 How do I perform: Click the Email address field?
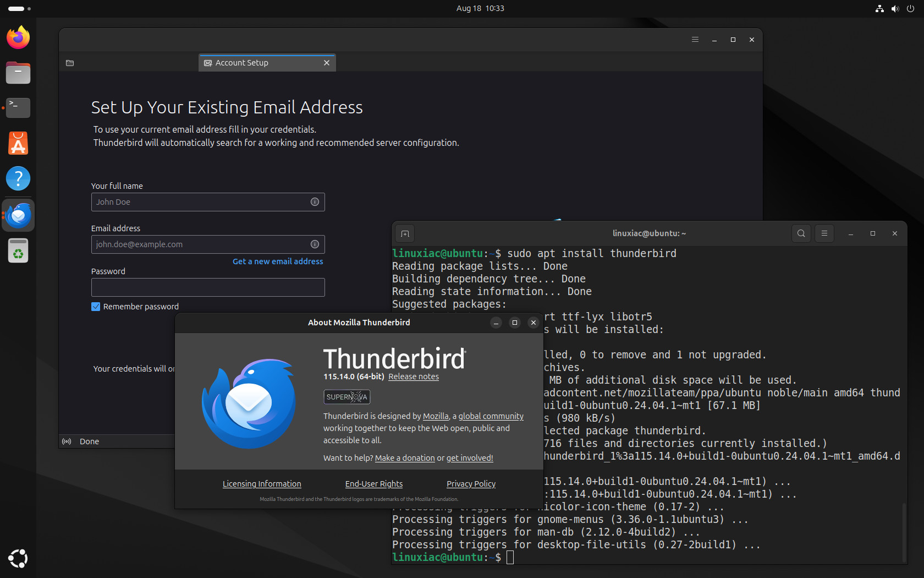click(x=208, y=244)
